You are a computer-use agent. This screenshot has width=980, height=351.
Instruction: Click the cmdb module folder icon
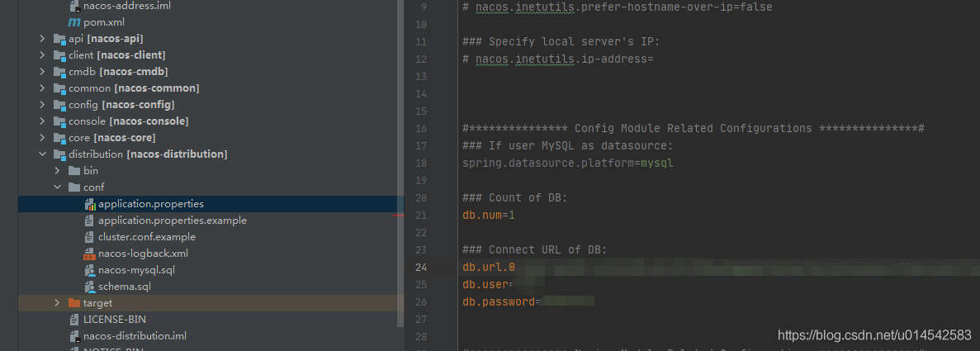click(59, 72)
